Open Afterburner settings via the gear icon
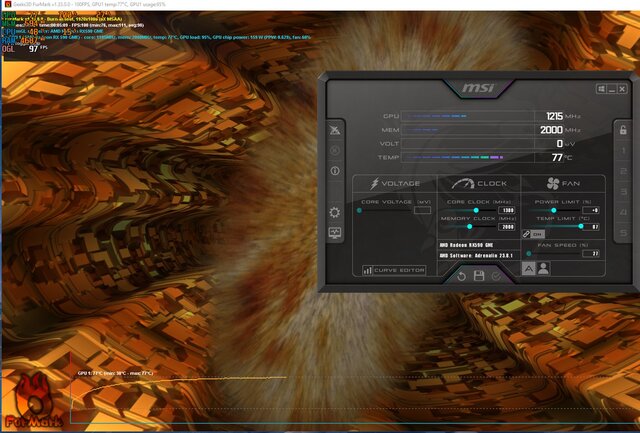The image size is (640, 433). [335, 212]
